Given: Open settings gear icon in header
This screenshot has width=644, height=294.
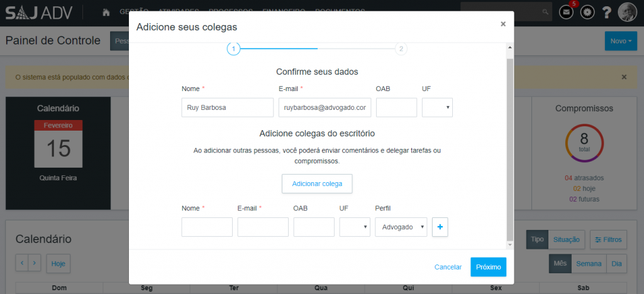Looking at the screenshot, I should (587, 13).
